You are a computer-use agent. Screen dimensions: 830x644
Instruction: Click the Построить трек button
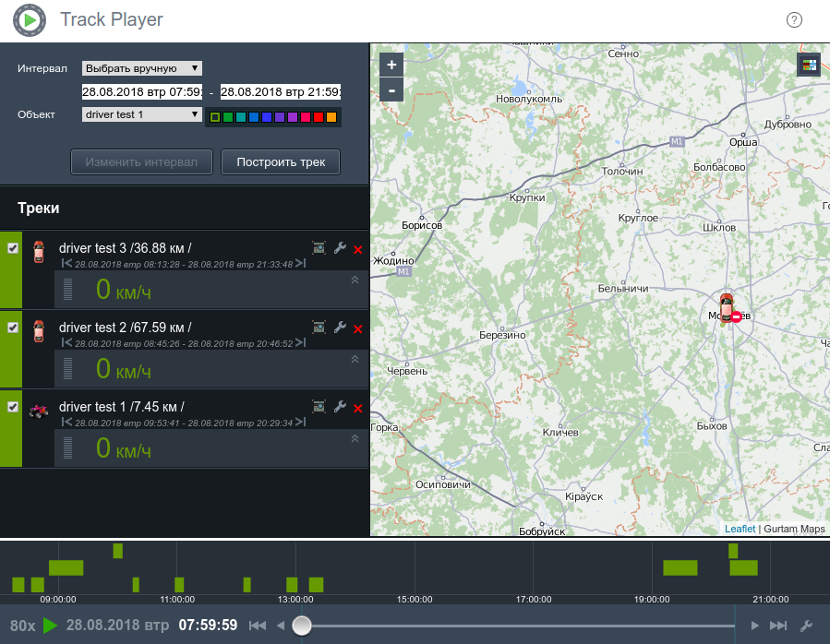[x=281, y=162]
